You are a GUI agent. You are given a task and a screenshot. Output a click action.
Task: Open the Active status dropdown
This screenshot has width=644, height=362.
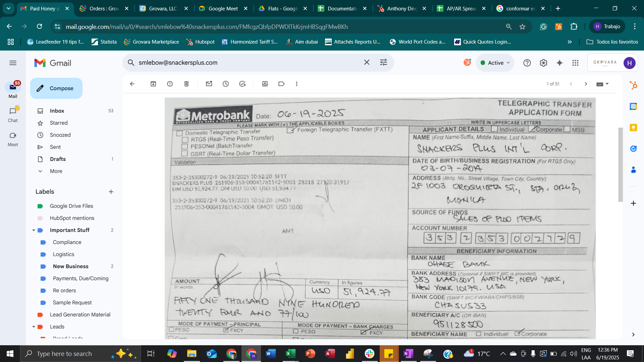point(495,63)
